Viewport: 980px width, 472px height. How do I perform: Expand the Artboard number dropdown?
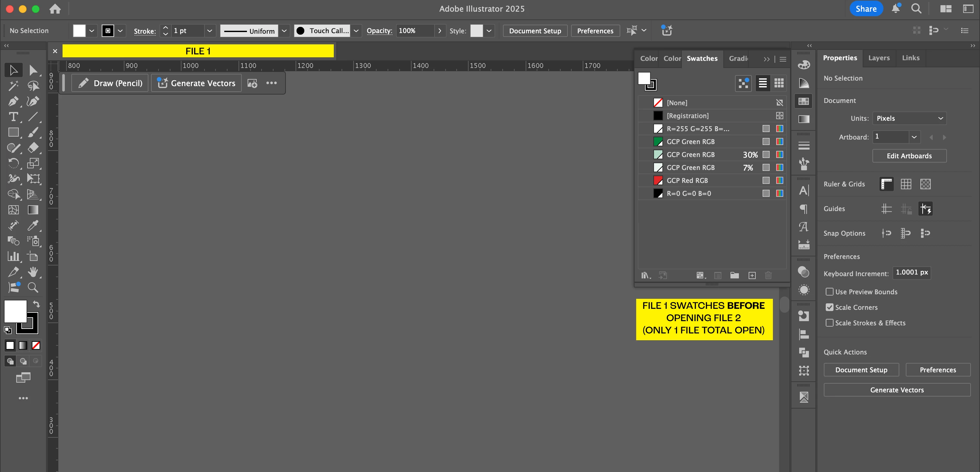pos(914,137)
